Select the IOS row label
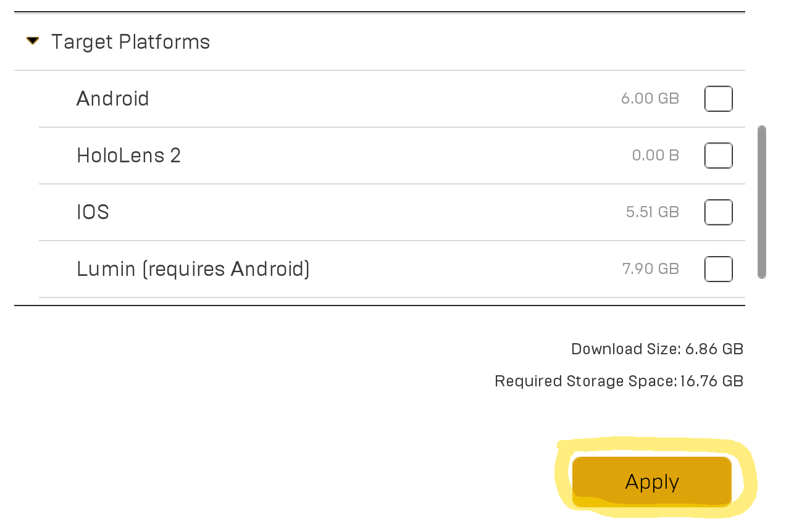Viewport: 794px width, 532px height. click(93, 212)
